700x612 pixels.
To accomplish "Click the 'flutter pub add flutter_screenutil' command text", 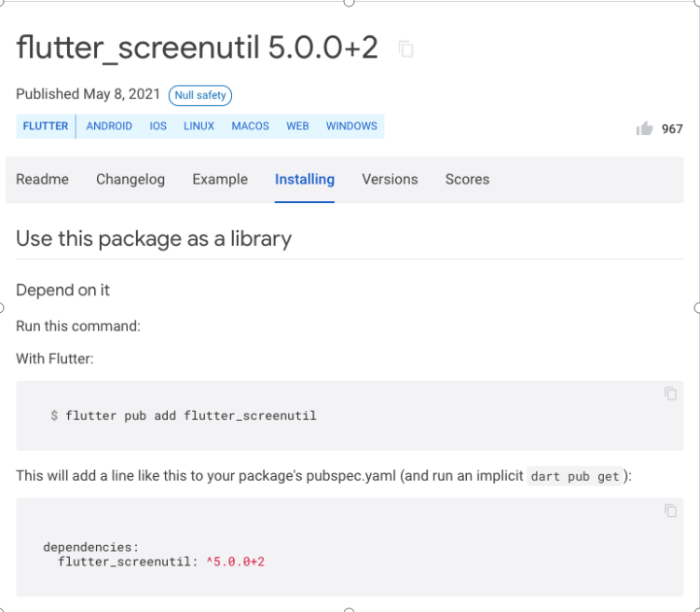I will point(191,415).
